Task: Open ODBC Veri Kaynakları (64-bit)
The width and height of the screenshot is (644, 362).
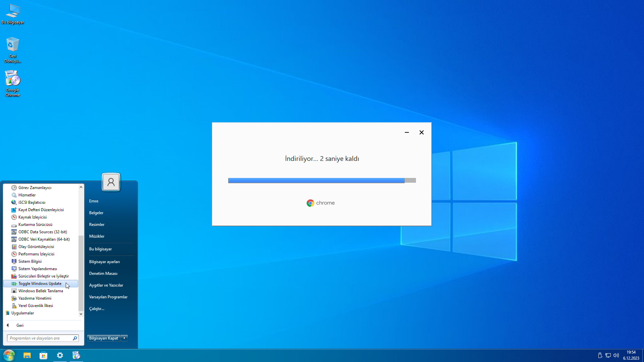Action: click(x=41, y=239)
